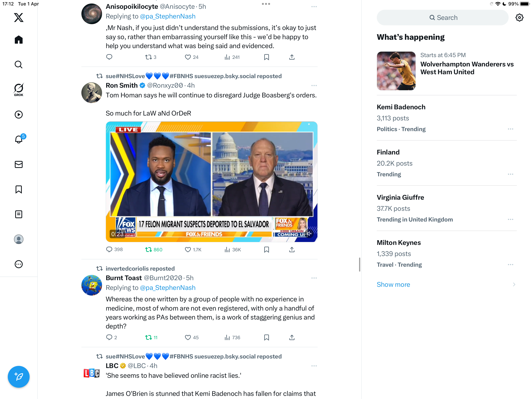The height and width of the screenshot is (399, 532).
Task: Share Ron Smith's post
Action: [292, 250]
